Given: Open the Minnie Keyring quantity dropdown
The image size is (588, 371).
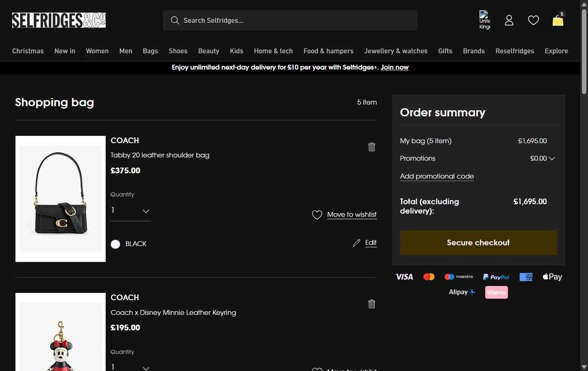Looking at the screenshot, I should (131, 367).
